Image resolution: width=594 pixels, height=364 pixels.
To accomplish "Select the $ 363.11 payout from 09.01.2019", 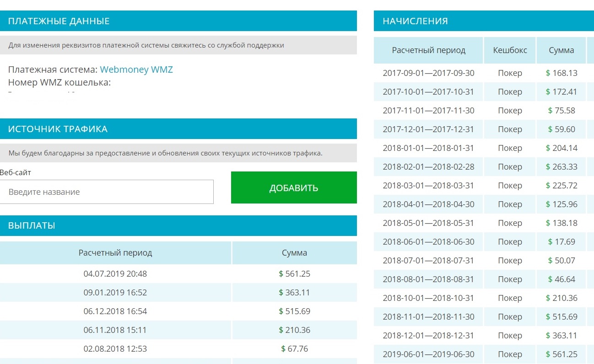I will 295,293.
